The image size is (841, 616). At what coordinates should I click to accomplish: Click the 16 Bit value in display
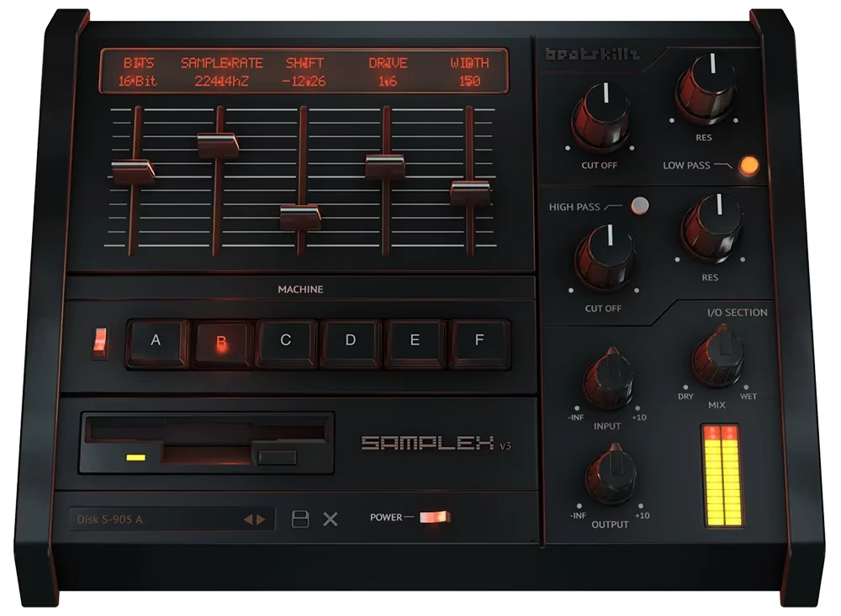click(138, 81)
